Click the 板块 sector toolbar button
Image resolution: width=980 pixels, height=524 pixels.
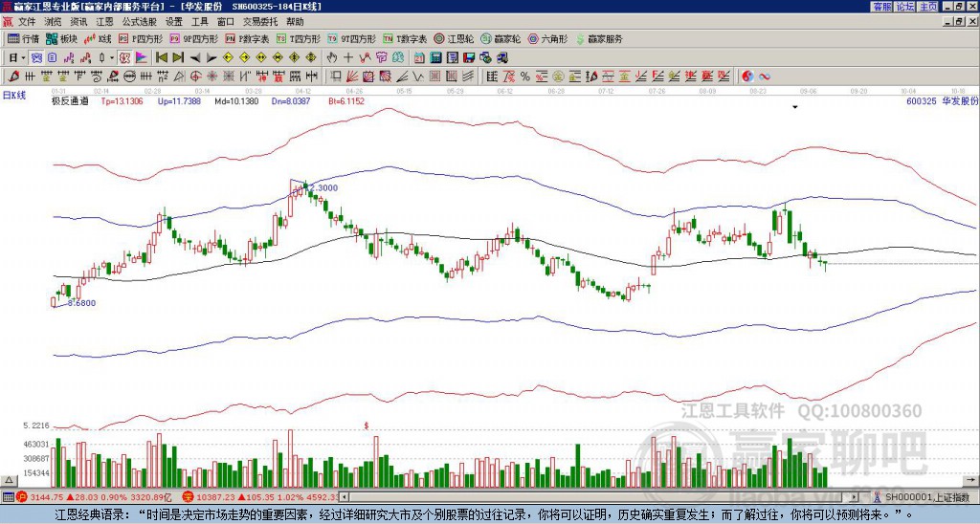pos(61,38)
